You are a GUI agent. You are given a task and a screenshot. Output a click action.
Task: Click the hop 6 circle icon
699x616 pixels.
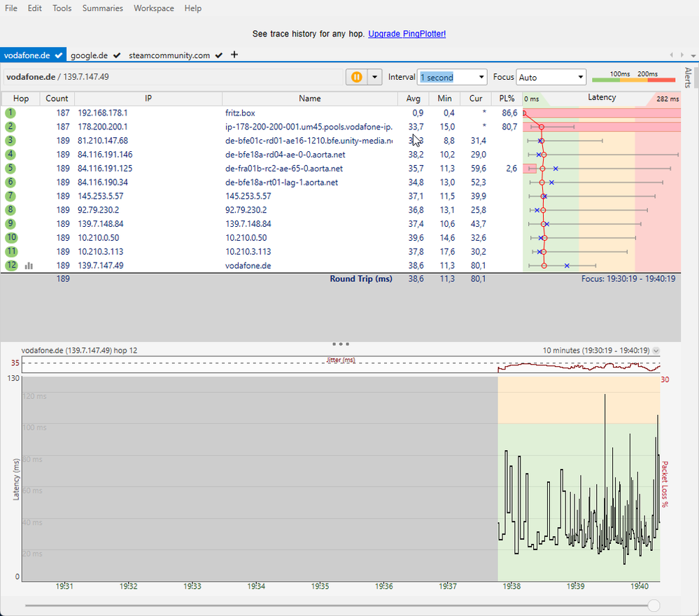(10, 182)
